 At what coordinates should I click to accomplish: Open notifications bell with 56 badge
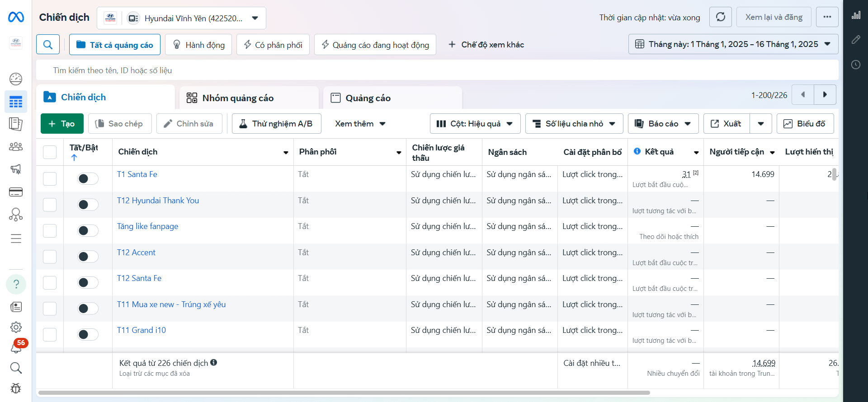point(16,347)
